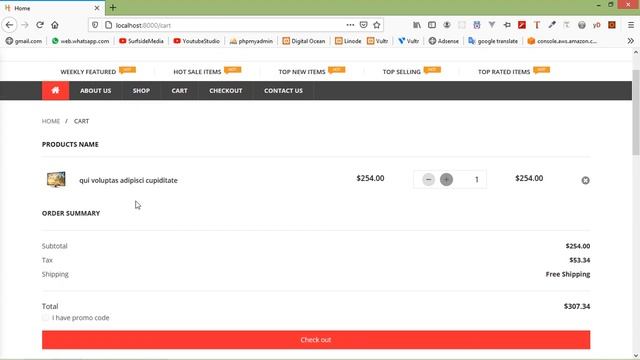Decrease product quantity with minus button

pyautogui.click(x=428, y=179)
